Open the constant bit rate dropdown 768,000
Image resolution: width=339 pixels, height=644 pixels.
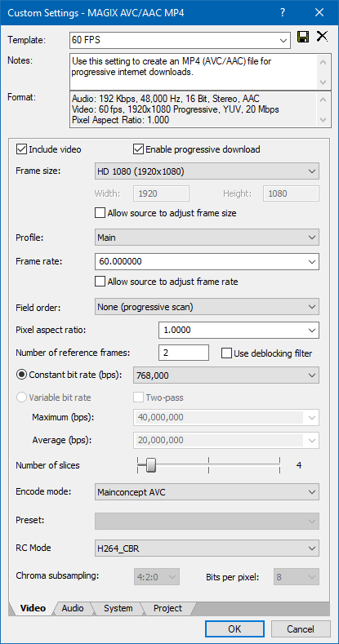tap(226, 375)
